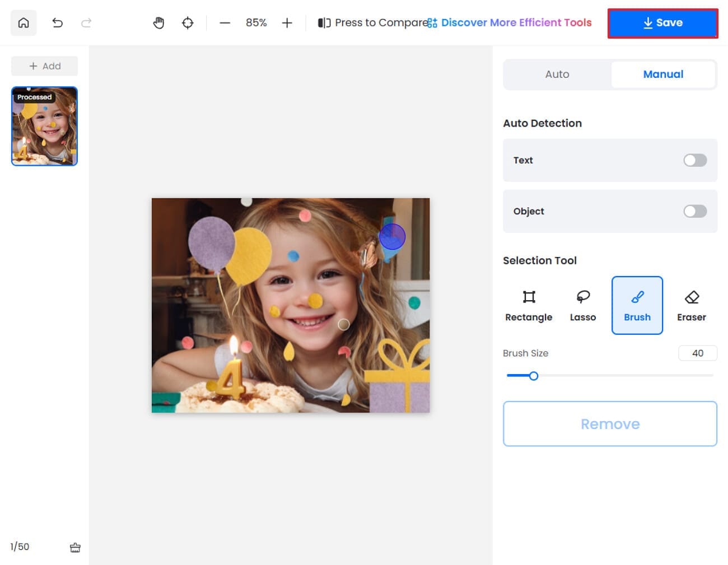Redo the undone edit
The height and width of the screenshot is (565, 728).
86,23
